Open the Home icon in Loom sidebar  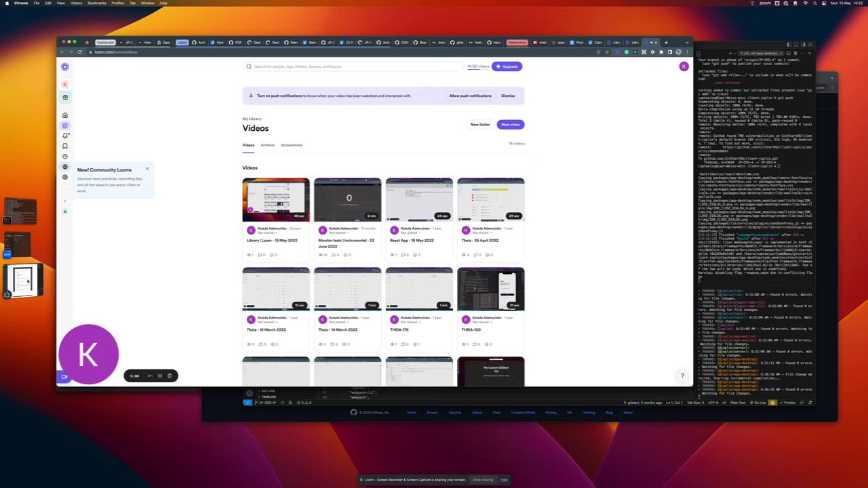[x=65, y=115]
